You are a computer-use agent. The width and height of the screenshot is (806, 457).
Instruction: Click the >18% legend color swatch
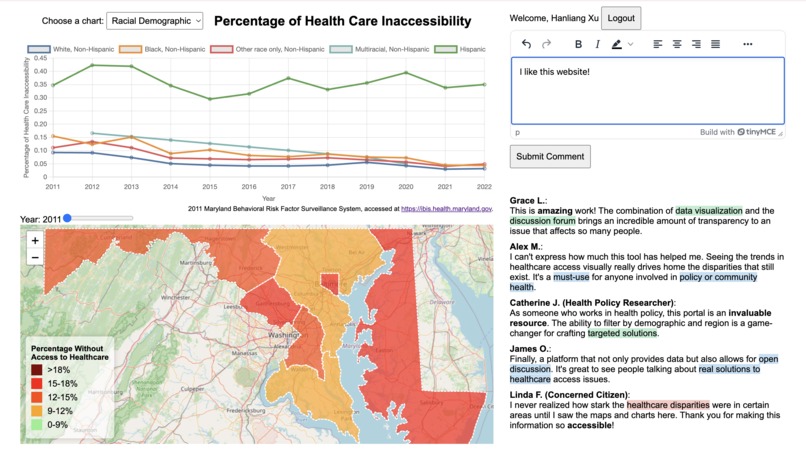36,370
